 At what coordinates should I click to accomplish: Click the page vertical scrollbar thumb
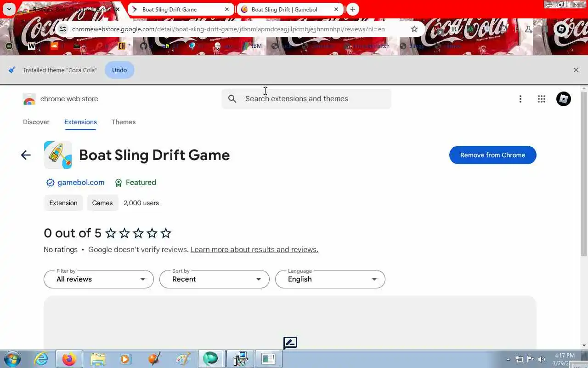(584, 174)
